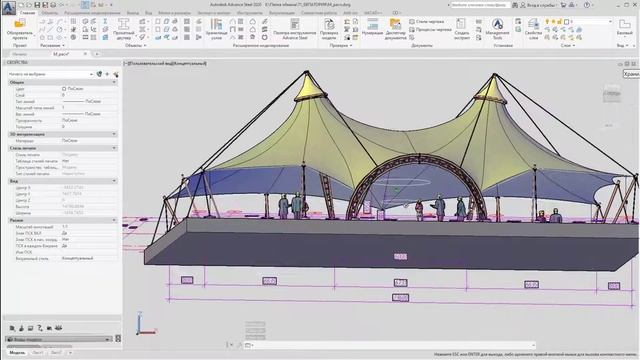Add a new drawing tab with plus button
Image resolution: width=640 pixels, height=360 pixels.
[97, 54]
